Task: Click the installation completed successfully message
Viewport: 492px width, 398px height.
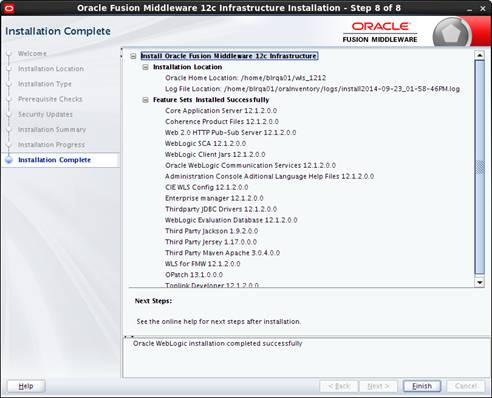Action: 218,343
